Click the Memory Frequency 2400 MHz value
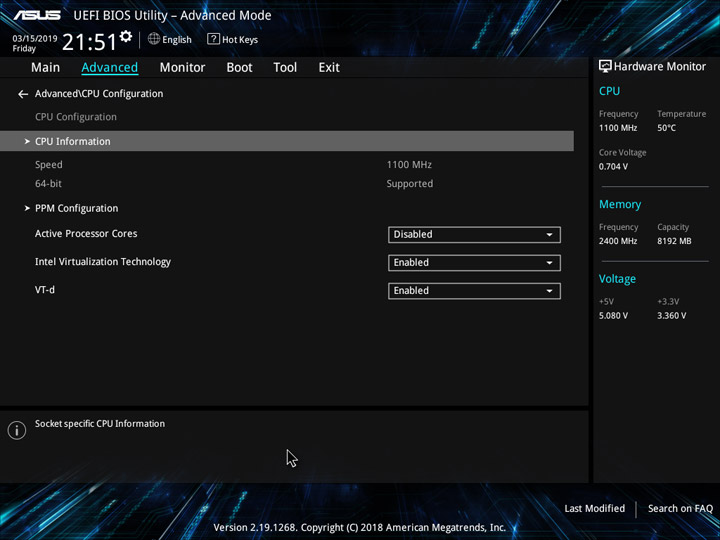The image size is (720, 540). click(x=618, y=241)
